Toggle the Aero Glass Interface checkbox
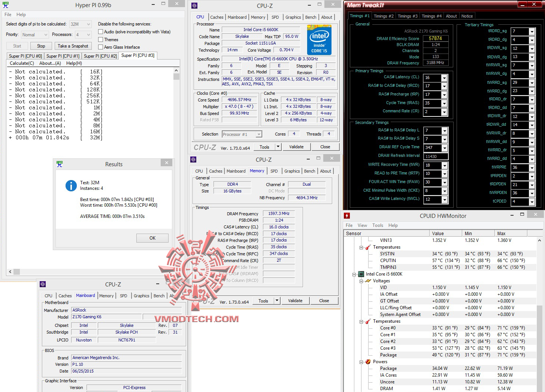 pyautogui.click(x=100, y=47)
